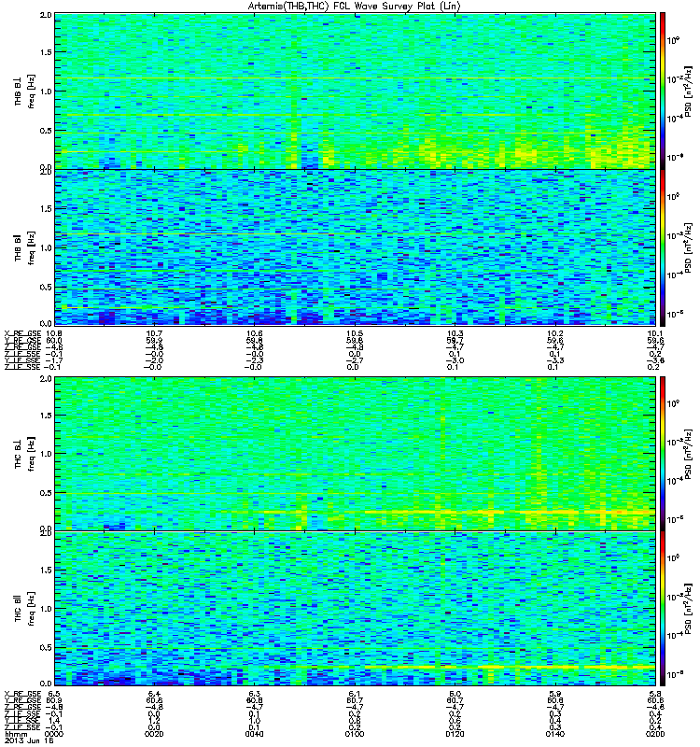
Task: Click the color bar beside the THC B⊥ panel
Action: pyautogui.click(x=663, y=454)
